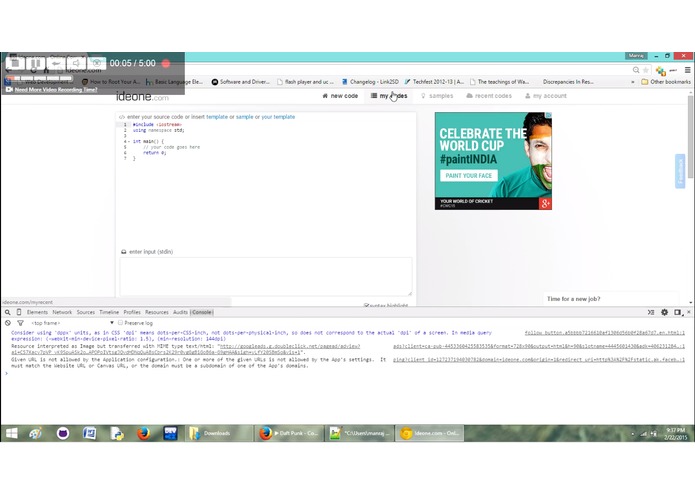Click the zoom magnifier icon in address bar
The width and height of the screenshot is (695, 494).
pyautogui.click(x=636, y=70)
